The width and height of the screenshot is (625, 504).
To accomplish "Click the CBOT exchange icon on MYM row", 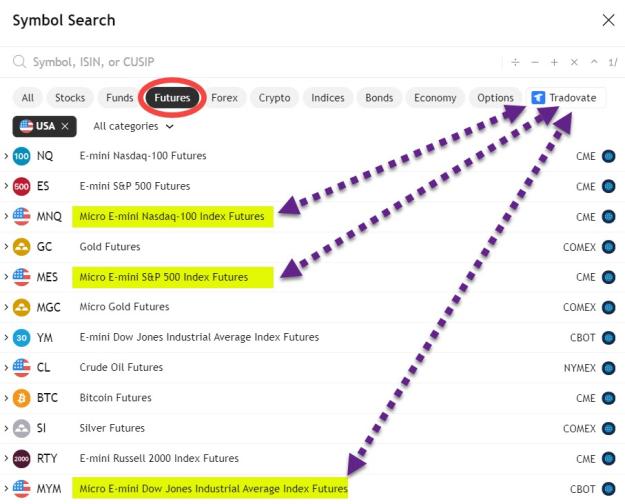I will click(x=608, y=489).
